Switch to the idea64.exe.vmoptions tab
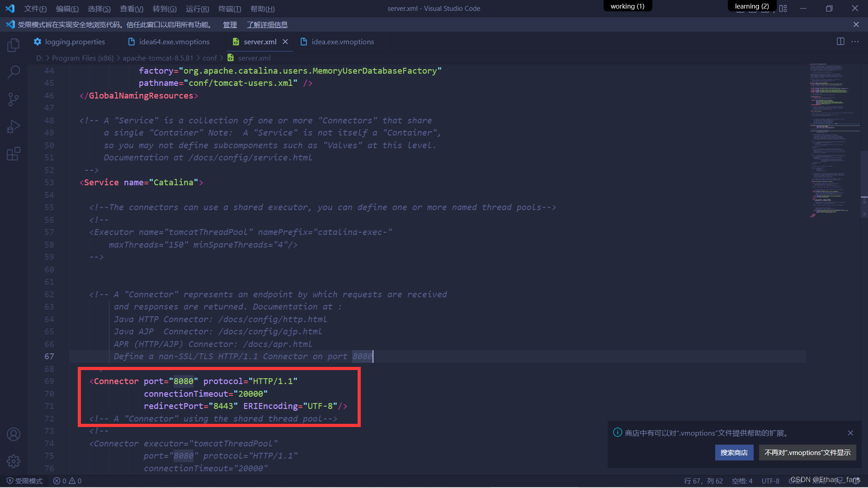This screenshot has height=488, width=868. [x=174, y=42]
